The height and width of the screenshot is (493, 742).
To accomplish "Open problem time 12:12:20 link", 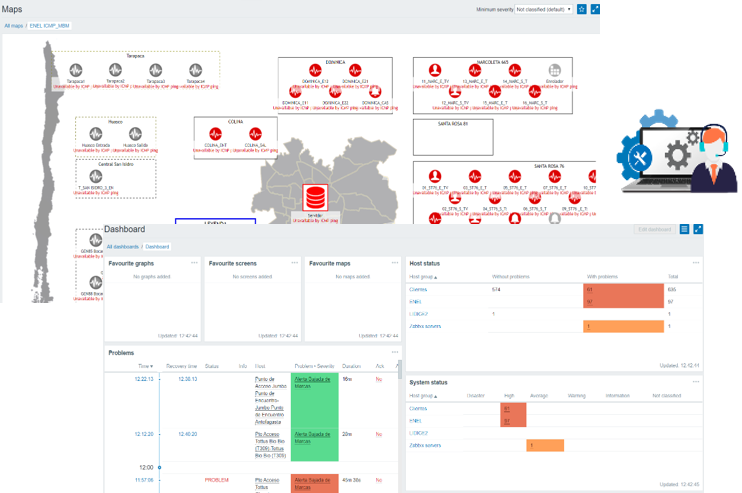I will (x=144, y=434).
